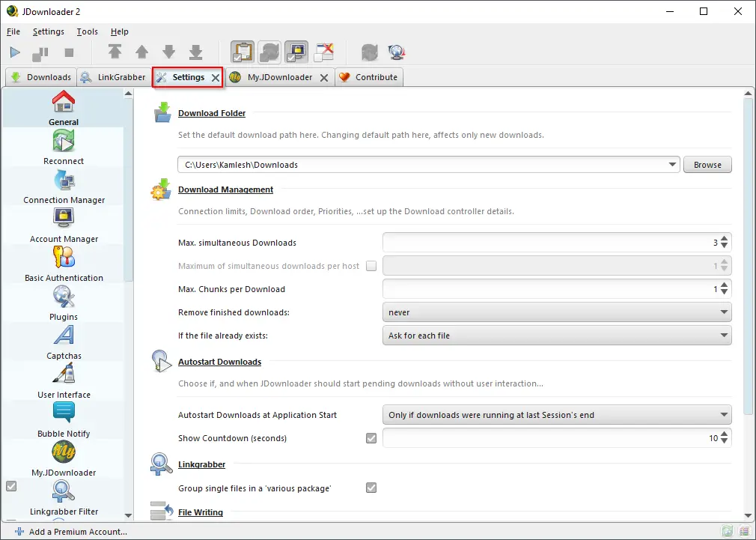Click the greyed reconnect toolbar icon
The height and width of the screenshot is (540, 756).
pyautogui.click(x=369, y=52)
